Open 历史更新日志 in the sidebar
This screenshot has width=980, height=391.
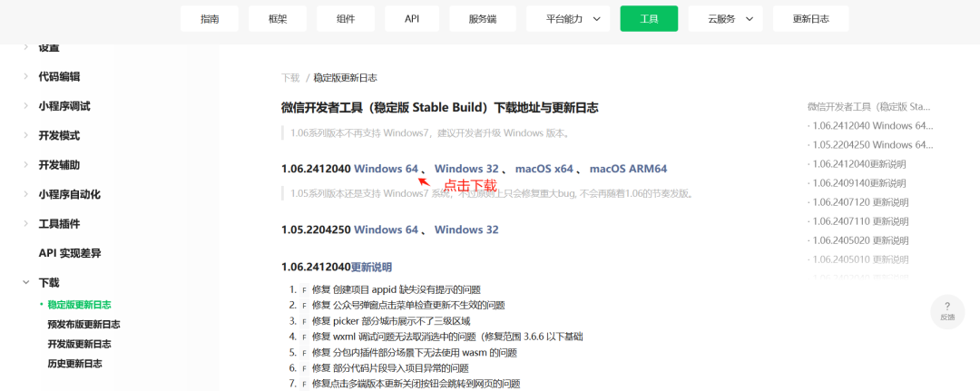pos(75,364)
